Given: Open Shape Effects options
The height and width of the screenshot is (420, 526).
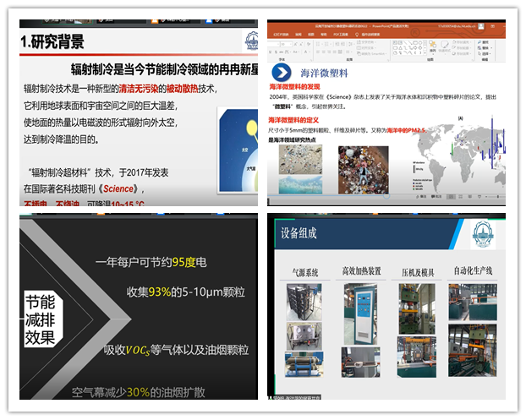Looking at the screenshot, I should click(x=462, y=53).
